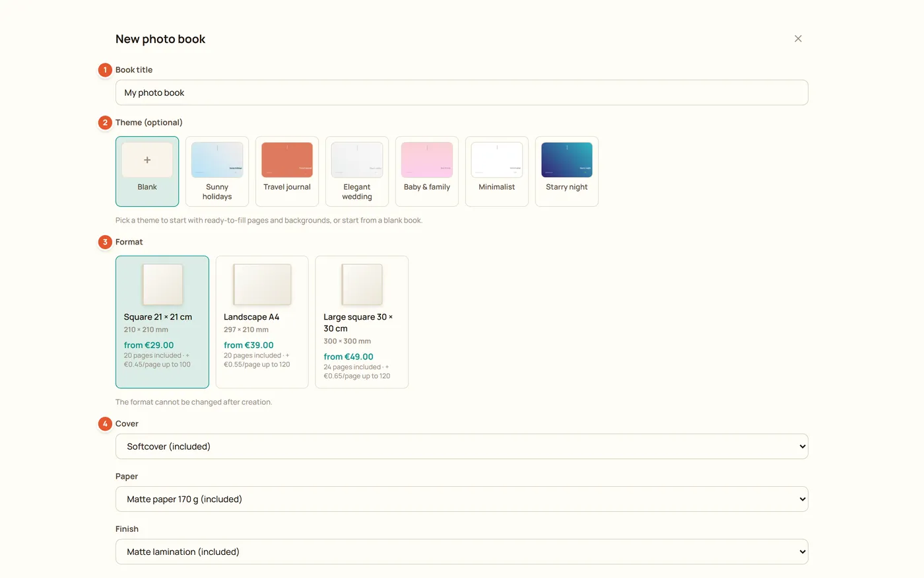Viewport: 924px width, 578px height.
Task: Click the '300 × 300 mm' dimensions text
Action: coord(347,342)
